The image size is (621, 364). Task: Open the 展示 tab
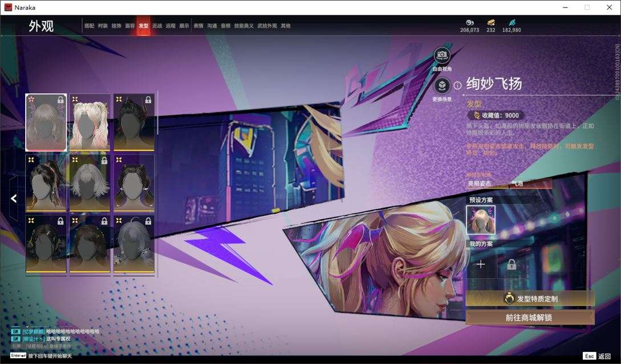click(184, 26)
